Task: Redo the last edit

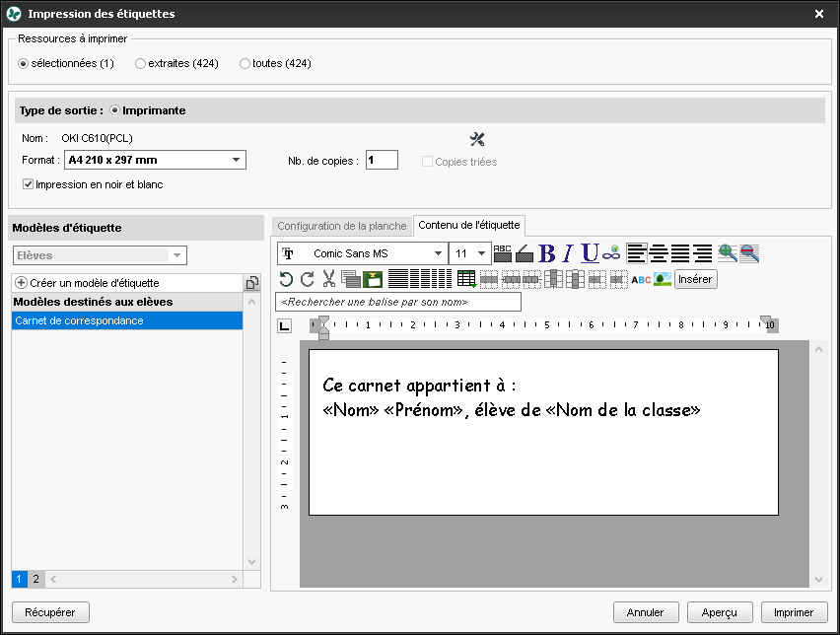Action: 308,279
